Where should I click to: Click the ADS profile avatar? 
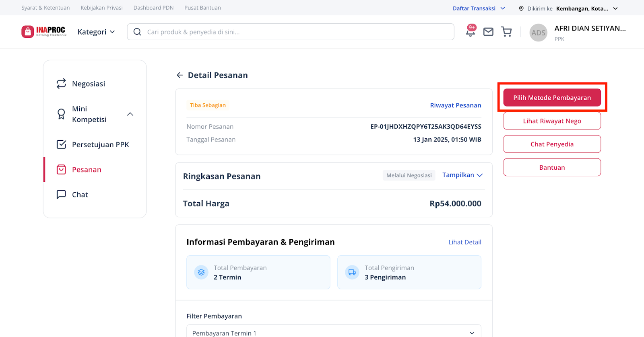pyautogui.click(x=538, y=33)
